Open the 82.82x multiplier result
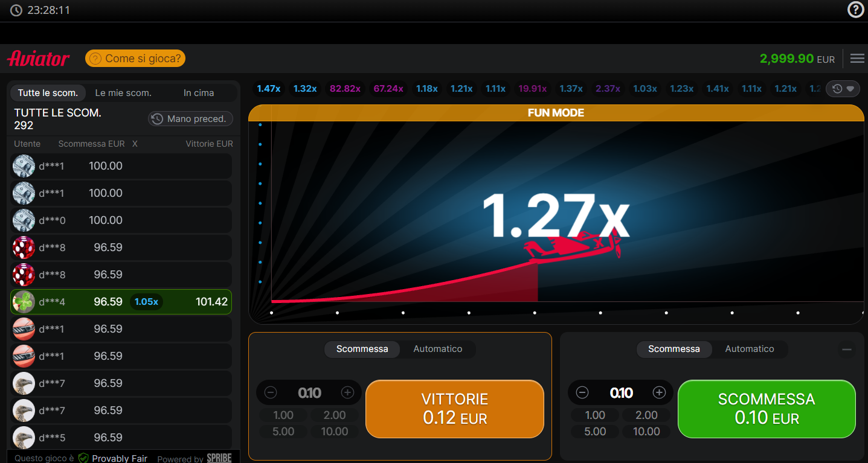Image resolution: width=868 pixels, height=463 pixels. coord(345,89)
